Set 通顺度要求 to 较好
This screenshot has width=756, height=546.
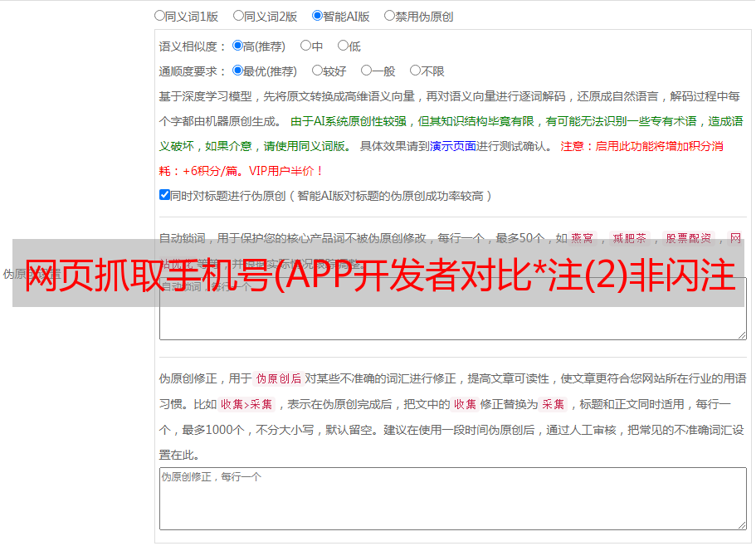point(317,71)
